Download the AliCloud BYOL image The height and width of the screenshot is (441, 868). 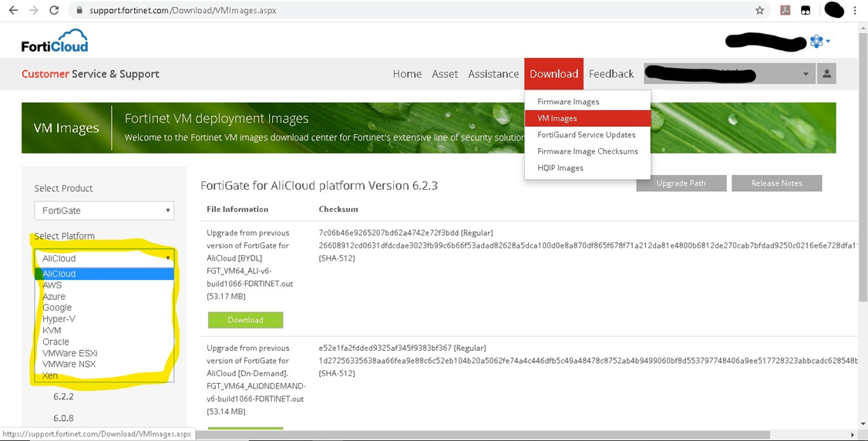click(x=245, y=320)
